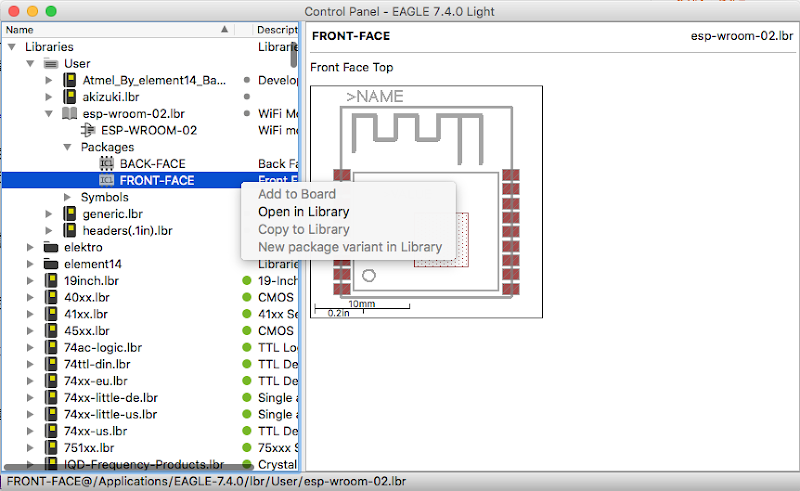Toggle green in-use dot for 74ac-logic.lbr
The image size is (800, 491).
247,348
